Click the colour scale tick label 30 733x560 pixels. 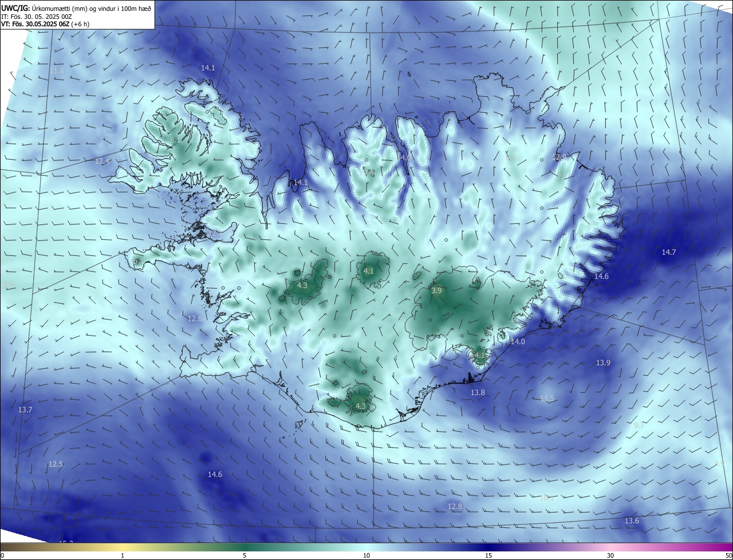(x=610, y=555)
